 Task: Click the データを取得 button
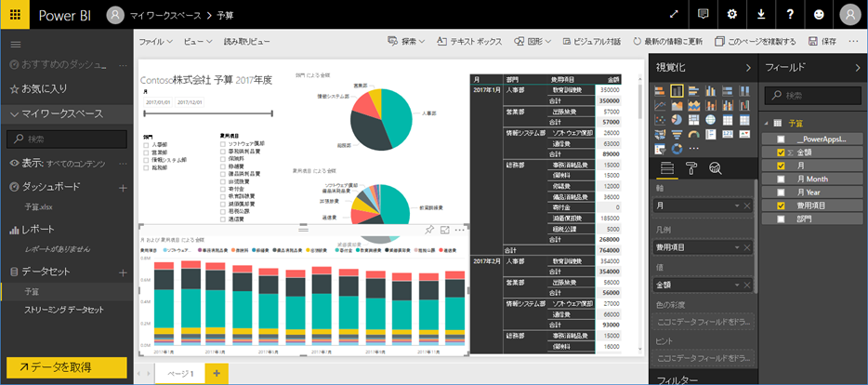[x=67, y=366]
